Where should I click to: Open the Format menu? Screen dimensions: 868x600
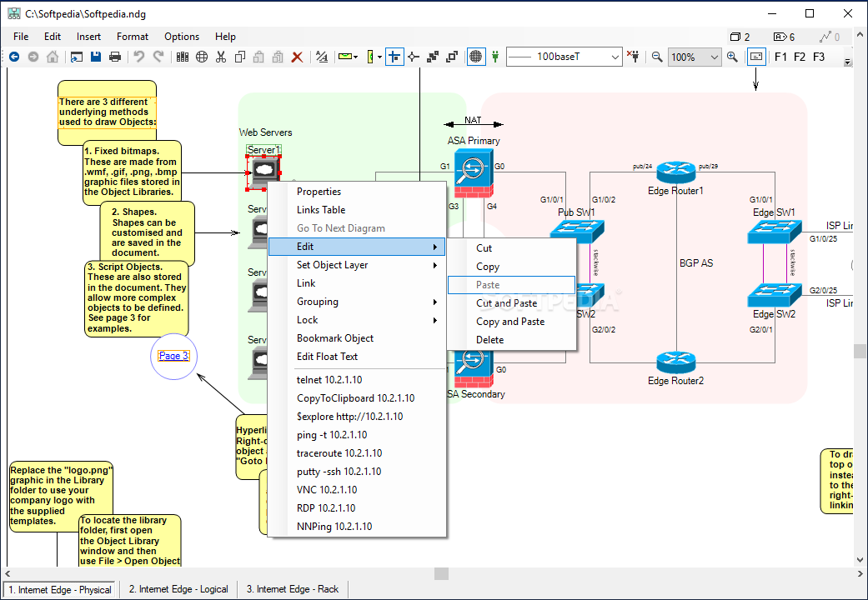(x=133, y=37)
